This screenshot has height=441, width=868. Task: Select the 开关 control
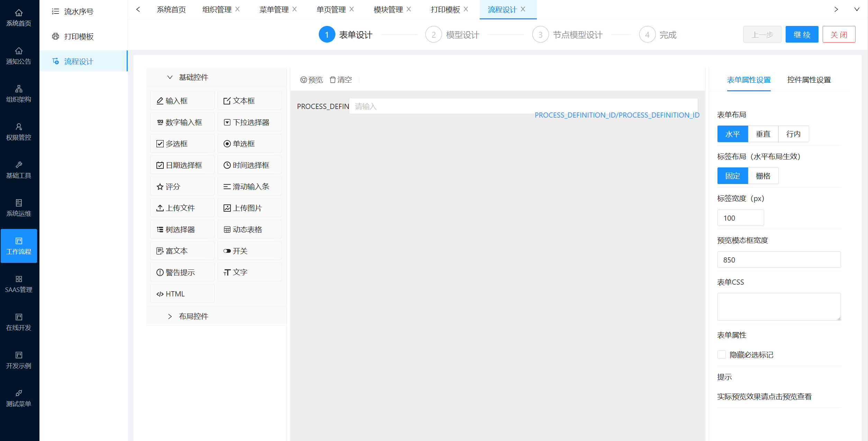(250, 251)
